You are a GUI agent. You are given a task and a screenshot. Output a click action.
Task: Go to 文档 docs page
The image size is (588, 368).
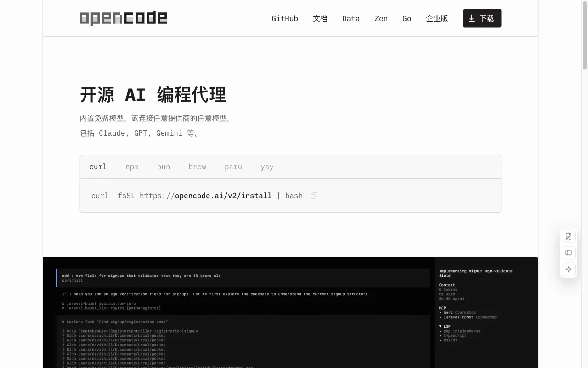click(x=320, y=18)
